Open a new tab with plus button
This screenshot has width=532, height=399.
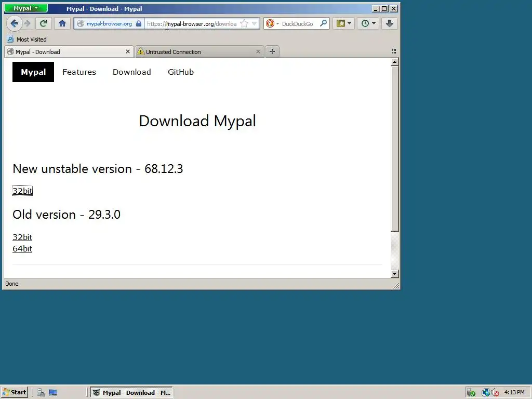[x=272, y=51]
